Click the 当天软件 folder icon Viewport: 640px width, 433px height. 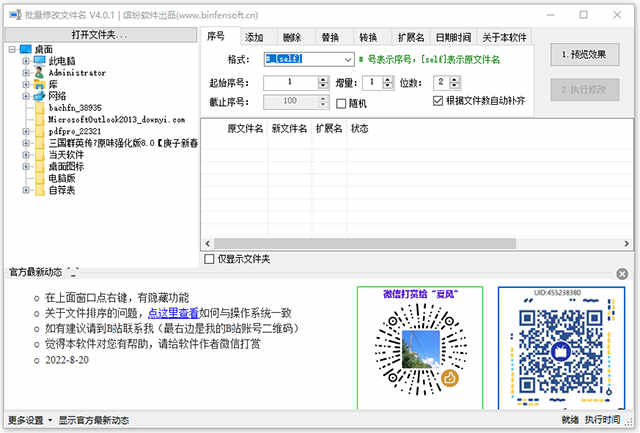pos(40,155)
